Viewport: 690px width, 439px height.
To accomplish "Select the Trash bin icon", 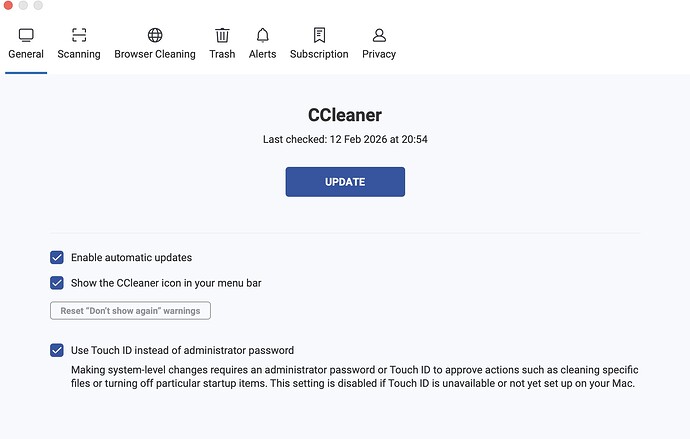I will 222,36.
